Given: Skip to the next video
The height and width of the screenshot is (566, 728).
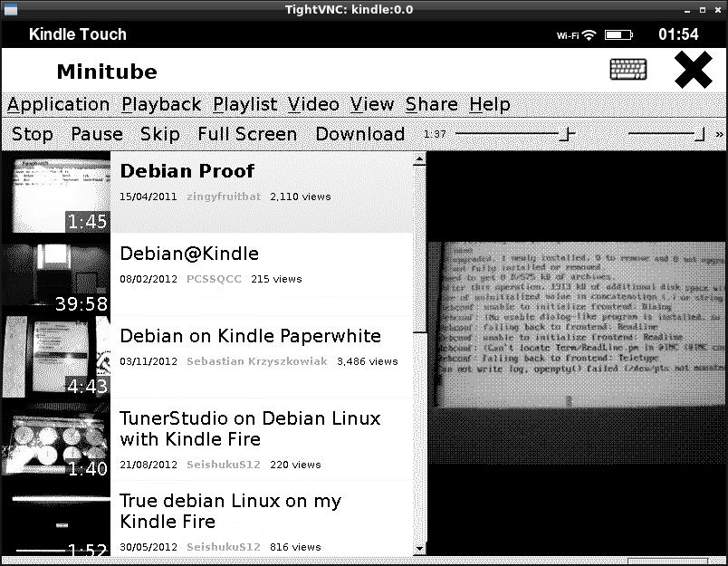Looking at the screenshot, I should [159, 134].
